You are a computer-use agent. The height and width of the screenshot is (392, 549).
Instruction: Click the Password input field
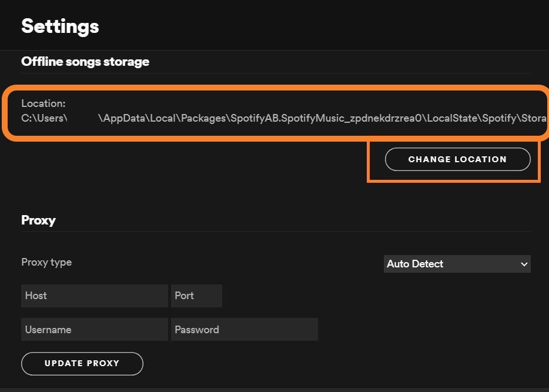click(244, 330)
